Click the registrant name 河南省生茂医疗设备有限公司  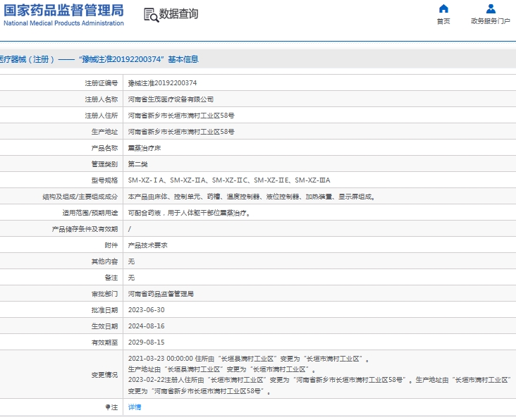tap(171, 99)
